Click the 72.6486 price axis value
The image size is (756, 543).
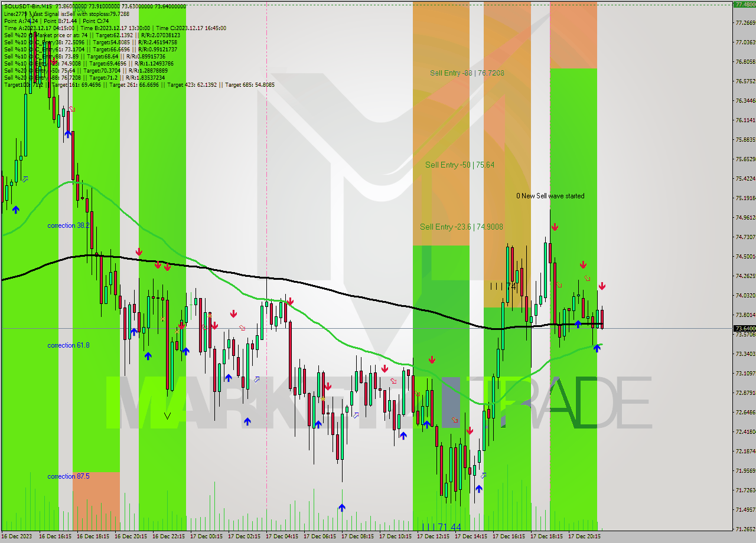745,412
